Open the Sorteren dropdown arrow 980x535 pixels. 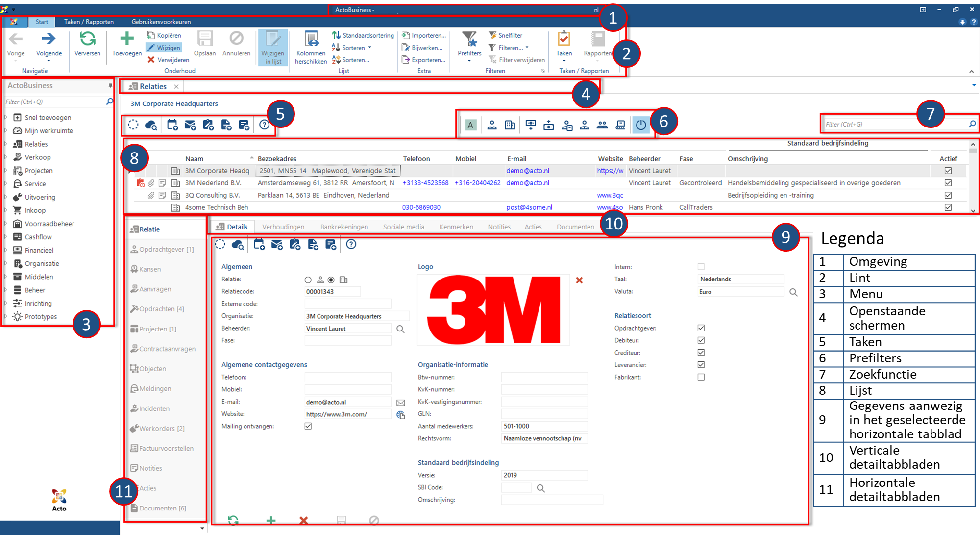tap(370, 48)
